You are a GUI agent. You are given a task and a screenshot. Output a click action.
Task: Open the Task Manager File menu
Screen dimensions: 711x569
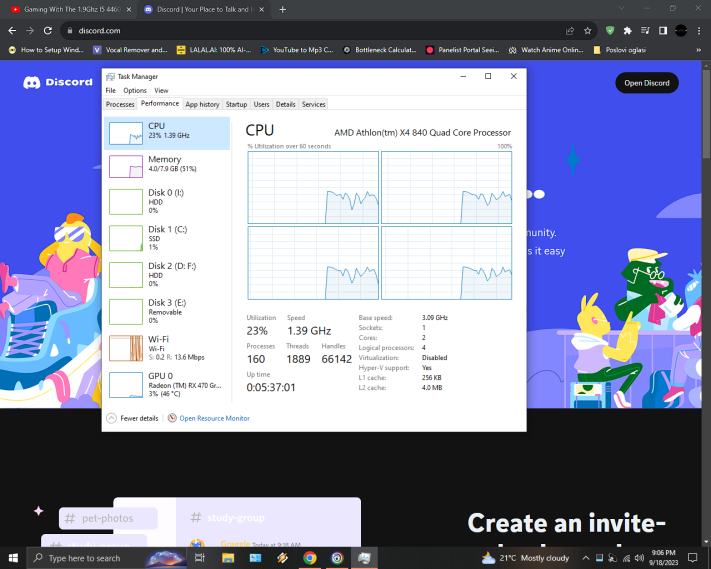coord(111,90)
